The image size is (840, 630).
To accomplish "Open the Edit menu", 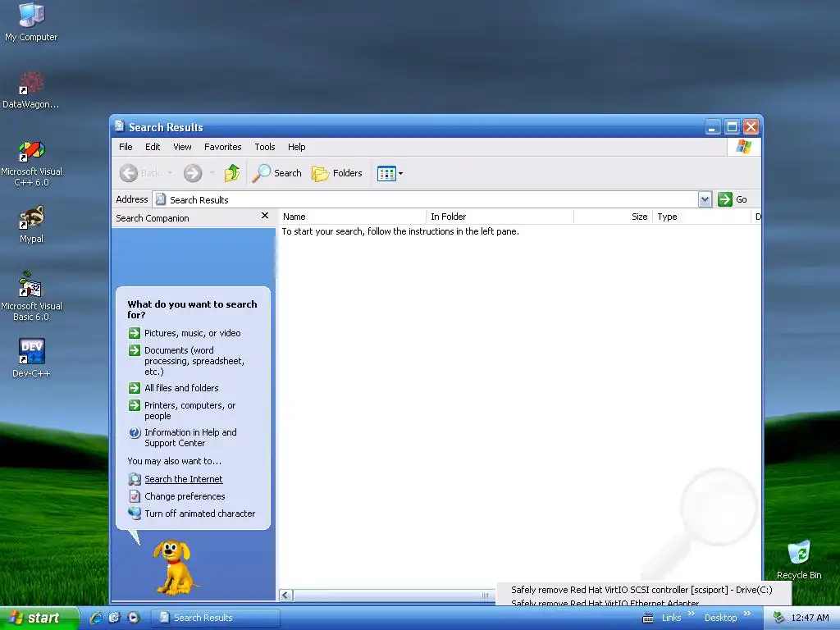I will pos(153,147).
